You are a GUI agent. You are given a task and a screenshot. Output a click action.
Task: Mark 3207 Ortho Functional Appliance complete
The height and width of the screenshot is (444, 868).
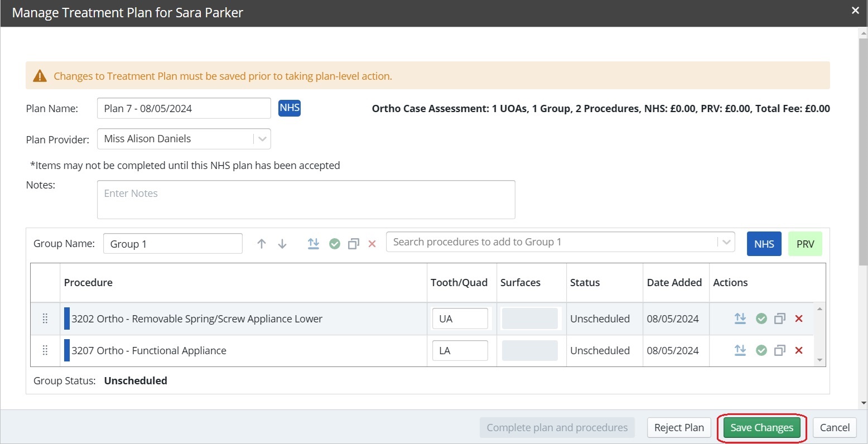point(761,350)
